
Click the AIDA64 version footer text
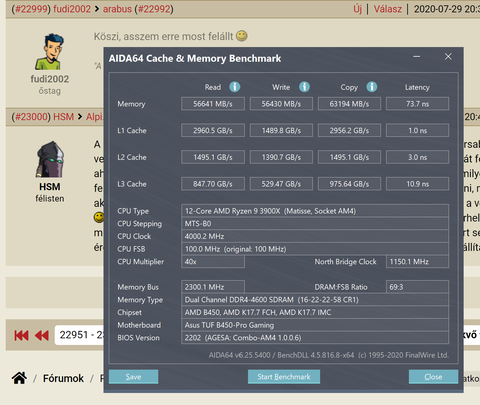pyautogui.click(x=329, y=355)
